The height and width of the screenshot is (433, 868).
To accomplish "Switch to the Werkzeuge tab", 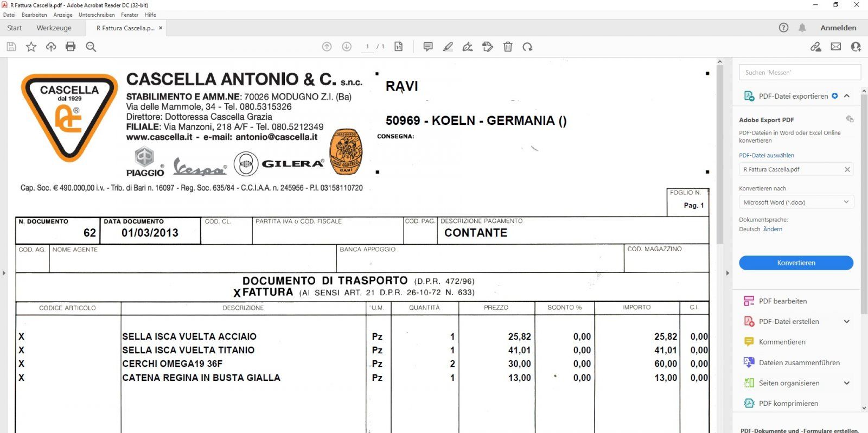I will pyautogui.click(x=54, y=28).
